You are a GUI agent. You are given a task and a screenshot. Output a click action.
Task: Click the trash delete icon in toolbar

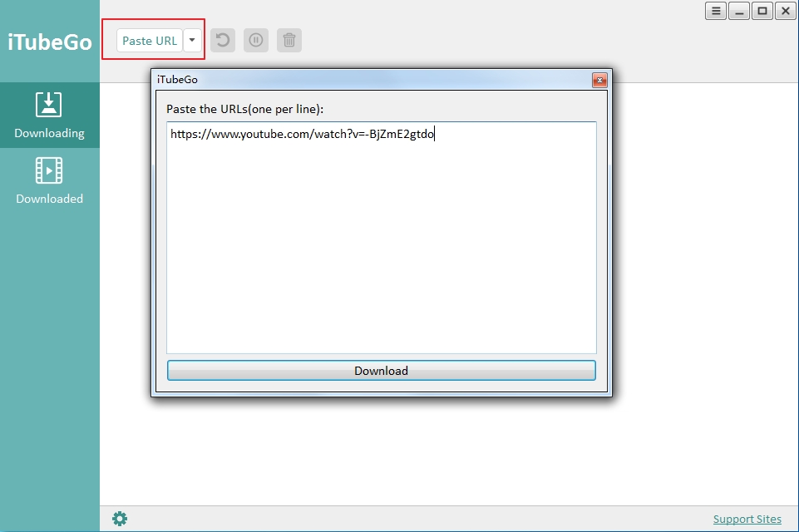coord(289,40)
